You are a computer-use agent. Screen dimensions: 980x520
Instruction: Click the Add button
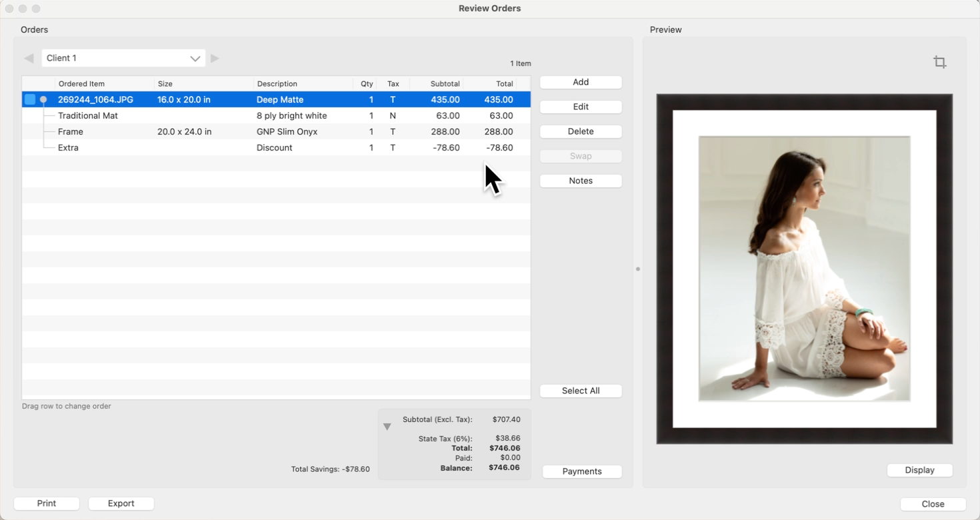click(580, 82)
